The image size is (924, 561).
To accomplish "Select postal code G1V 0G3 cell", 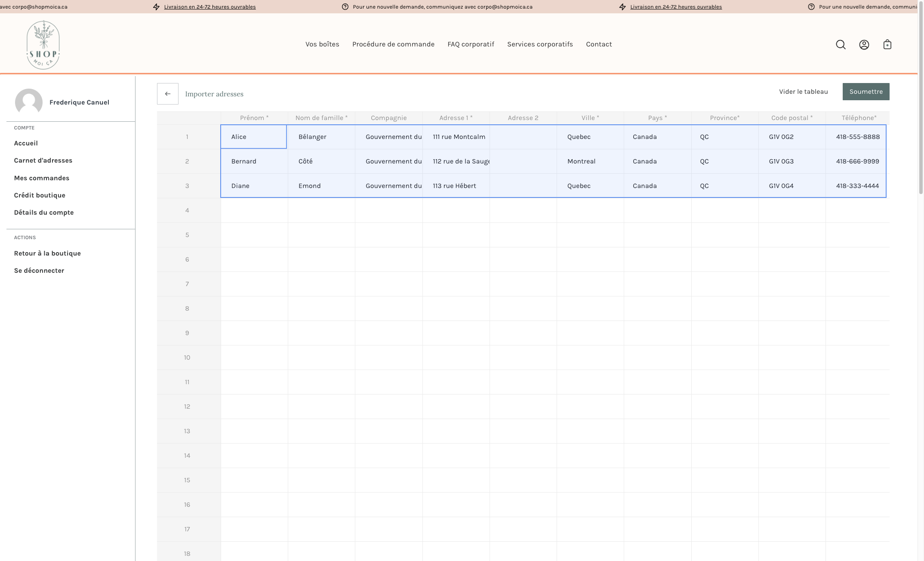I will coord(792,161).
